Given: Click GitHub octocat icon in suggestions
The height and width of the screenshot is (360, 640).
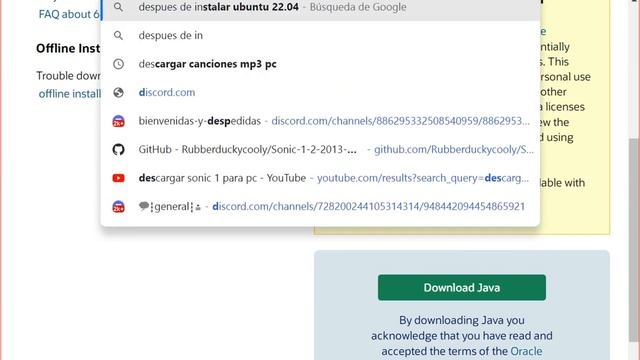Looking at the screenshot, I should tap(118, 149).
